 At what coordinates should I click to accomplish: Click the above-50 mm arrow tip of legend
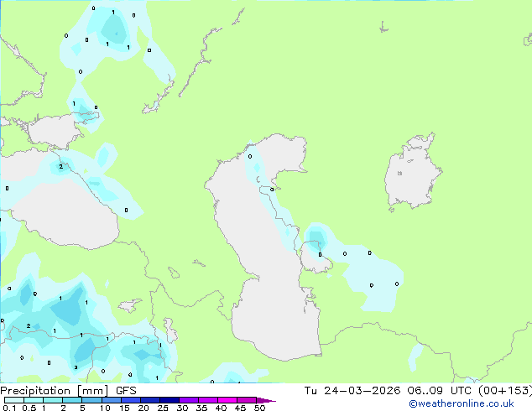[x=266, y=401]
